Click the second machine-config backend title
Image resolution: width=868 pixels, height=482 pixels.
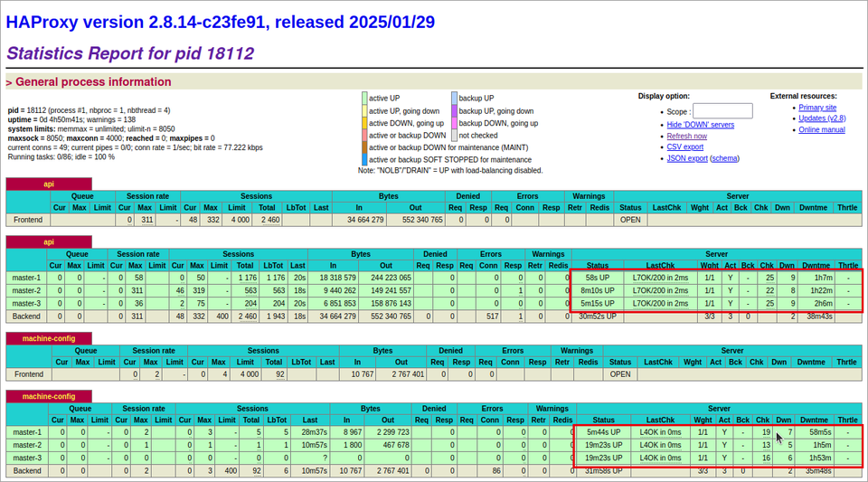[49, 397]
